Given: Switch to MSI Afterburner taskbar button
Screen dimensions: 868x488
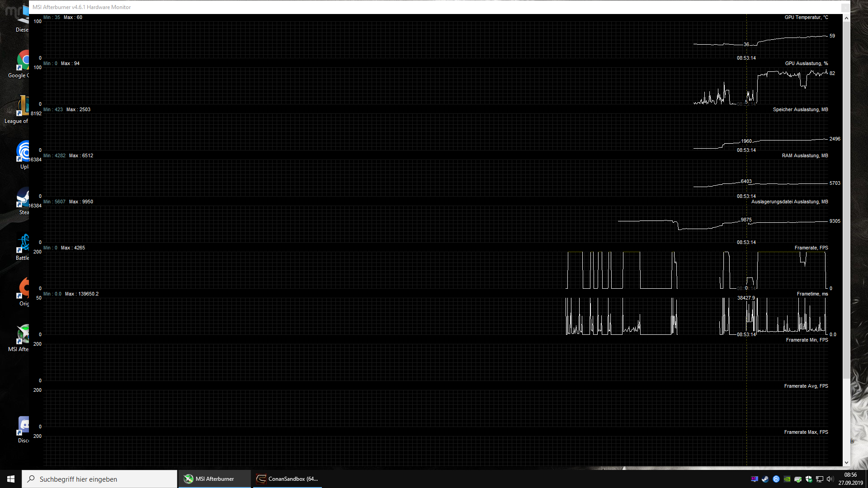Looking at the screenshot, I should click(215, 479).
